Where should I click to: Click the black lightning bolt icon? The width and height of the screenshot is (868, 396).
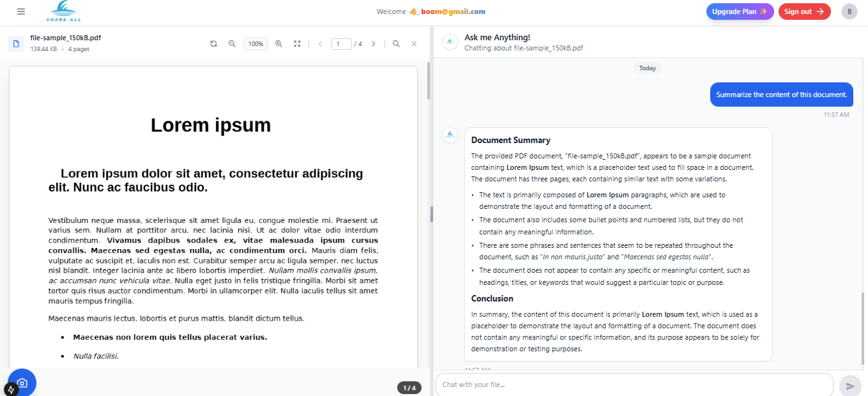coord(11,389)
